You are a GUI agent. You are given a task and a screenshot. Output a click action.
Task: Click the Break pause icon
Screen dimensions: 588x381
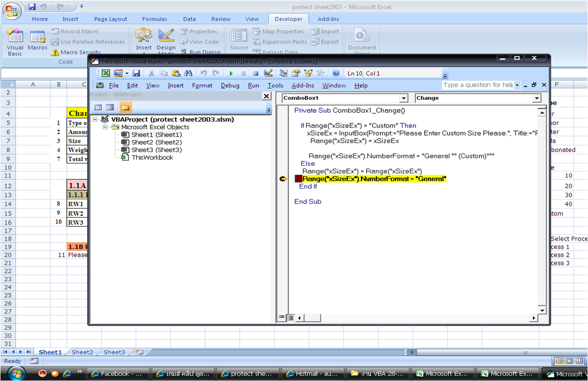point(244,73)
